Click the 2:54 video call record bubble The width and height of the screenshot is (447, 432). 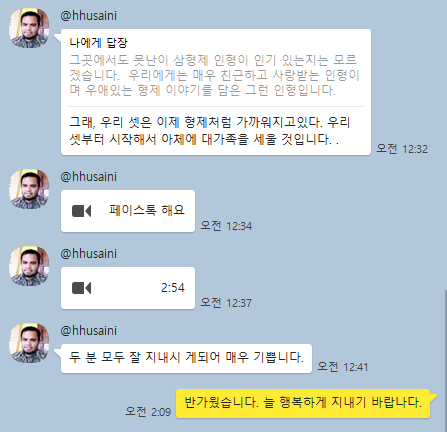pos(128,288)
